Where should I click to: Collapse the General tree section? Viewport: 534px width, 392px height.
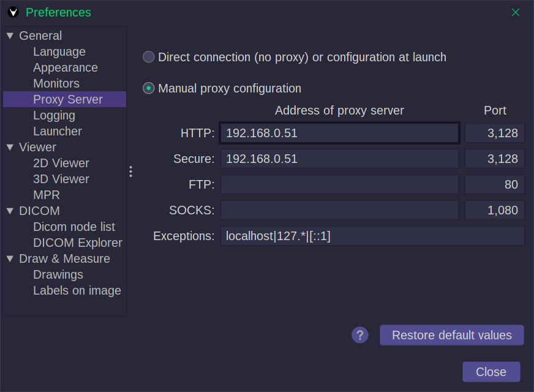[10, 36]
